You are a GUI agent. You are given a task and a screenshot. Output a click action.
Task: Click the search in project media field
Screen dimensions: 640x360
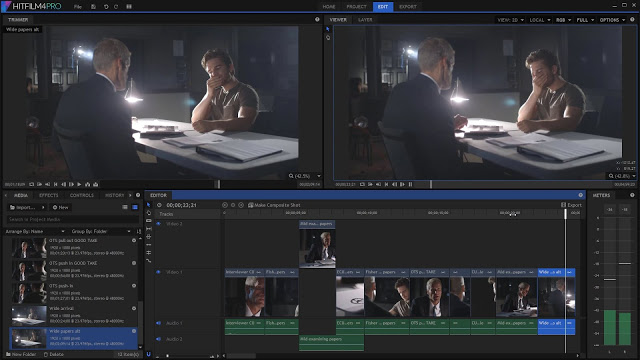click(73, 219)
